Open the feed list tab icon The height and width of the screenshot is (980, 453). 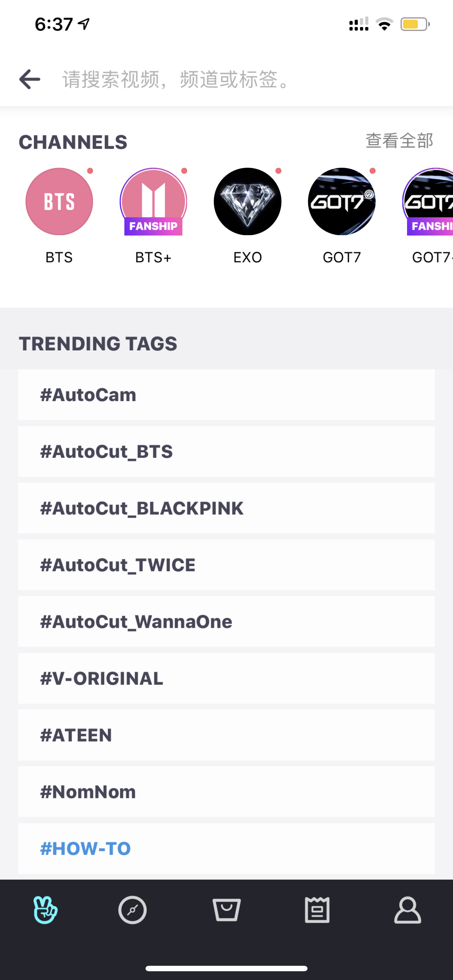point(317,910)
